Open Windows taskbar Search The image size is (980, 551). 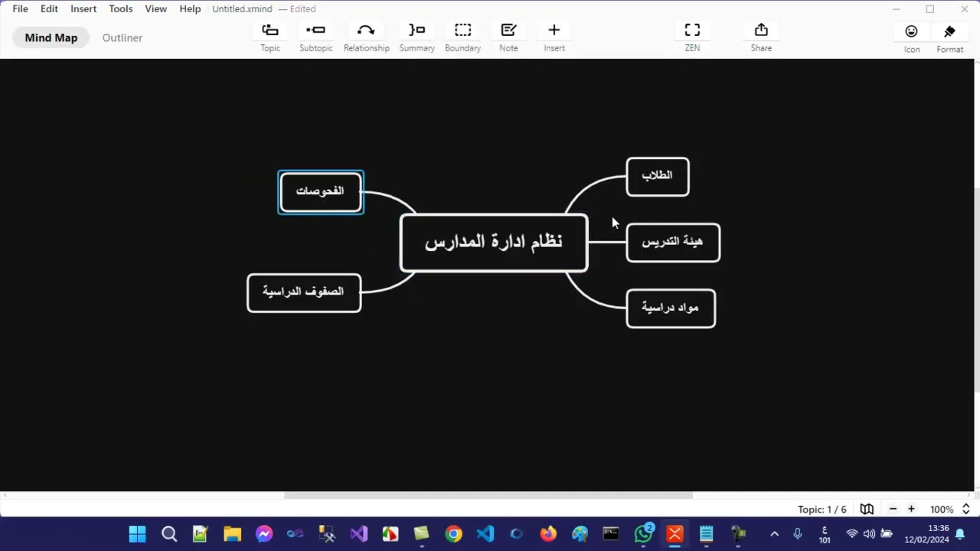point(169,534)
